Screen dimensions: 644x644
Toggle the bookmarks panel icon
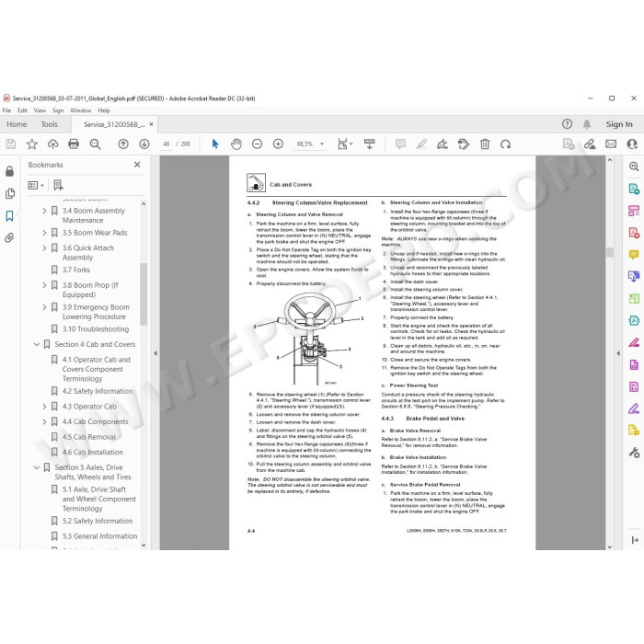point(10,215)
